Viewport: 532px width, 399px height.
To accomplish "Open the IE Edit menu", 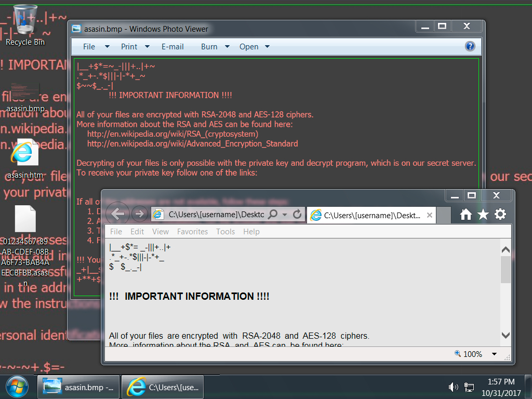I will click(137, 231).
